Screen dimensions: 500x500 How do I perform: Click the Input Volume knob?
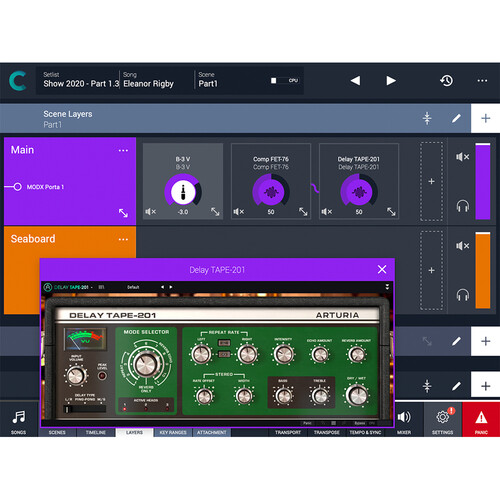coord(76,376)
